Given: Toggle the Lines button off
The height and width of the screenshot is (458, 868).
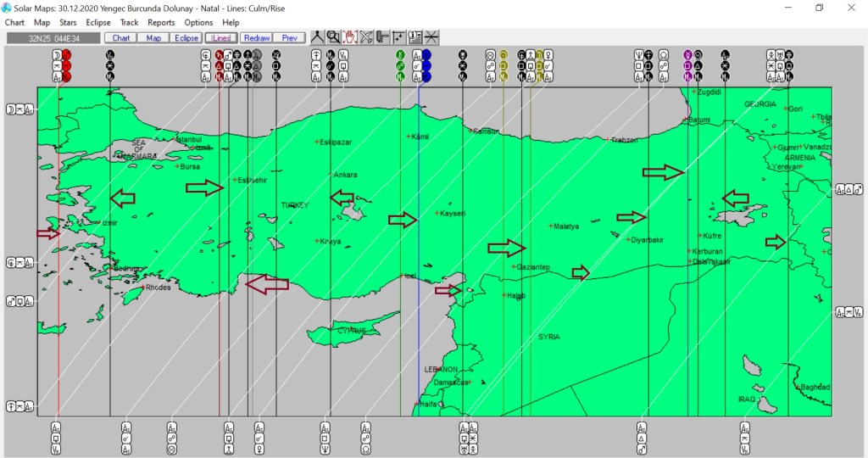Looking at the screenshot, I should click(x=220, y=38).
